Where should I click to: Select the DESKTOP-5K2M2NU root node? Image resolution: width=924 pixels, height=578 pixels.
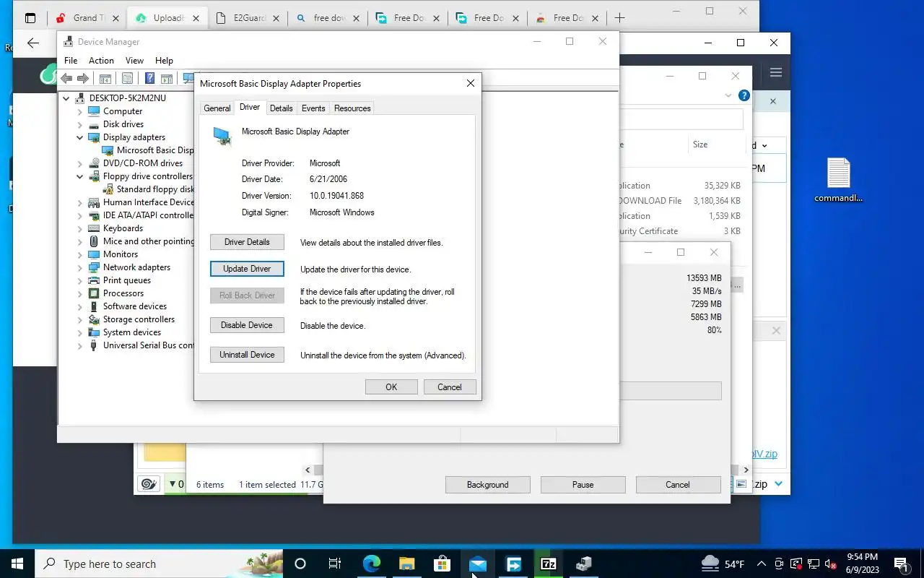point(128,98)
